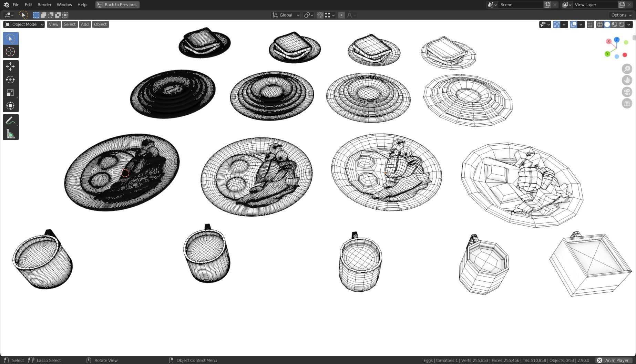The height and width of the screenshot is (364, 636).
Task: Click the Anim Player status button
Action: pos(614,360)
